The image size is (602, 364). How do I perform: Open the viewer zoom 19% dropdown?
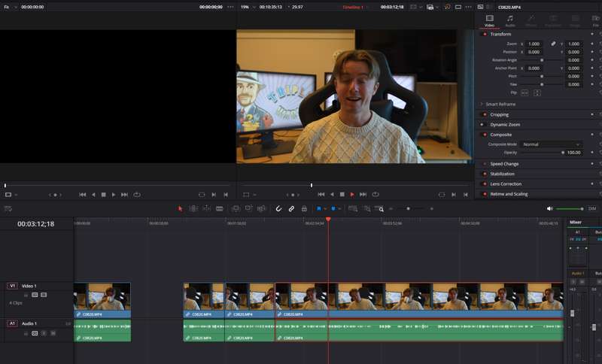pyautogui.click(x=248, y=7)
